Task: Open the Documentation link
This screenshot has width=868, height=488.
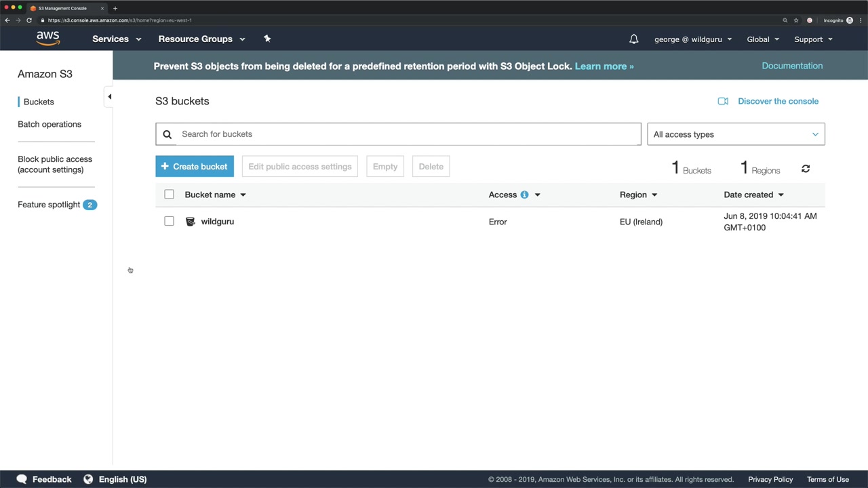Action: [x=792, y=66]
